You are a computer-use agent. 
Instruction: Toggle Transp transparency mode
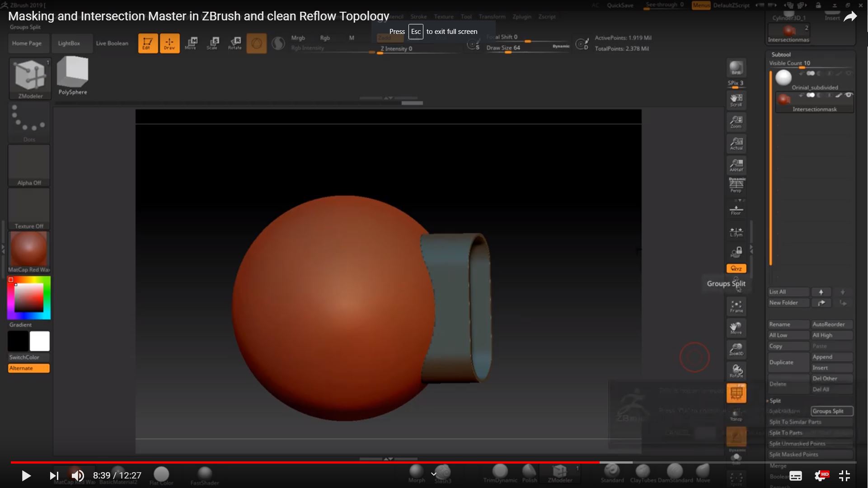(736, 414)
